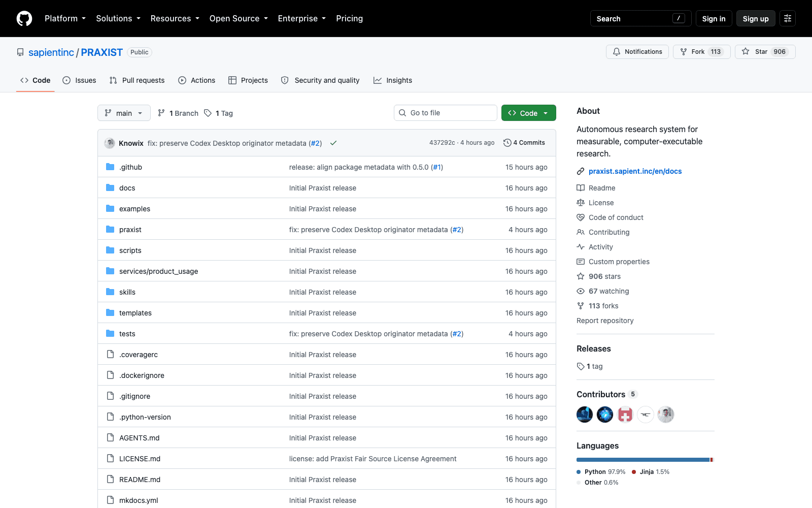
Task: Open the green Code dropdown button
Action: (528, 113)
